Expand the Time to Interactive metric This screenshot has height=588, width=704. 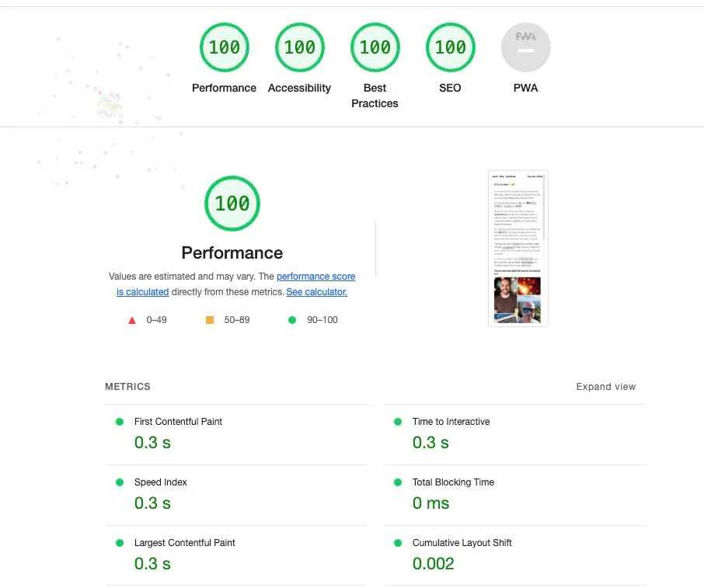pyautogui.click(x=451, y=422)
